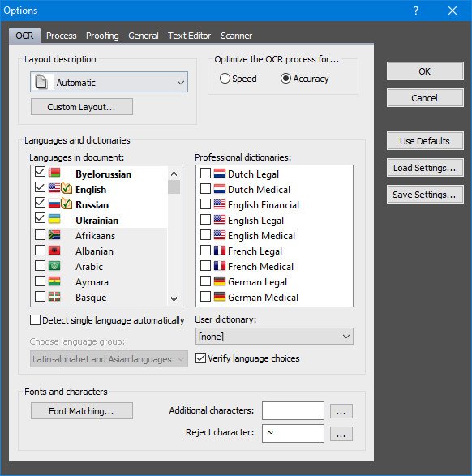
Task: Click the Byelorussian flag icon
Action: [x=54, y=173]
